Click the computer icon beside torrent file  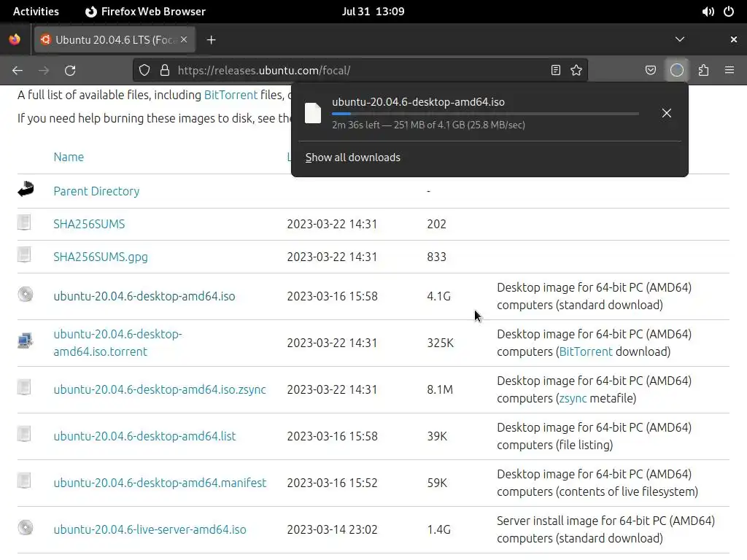click(25, 341)
